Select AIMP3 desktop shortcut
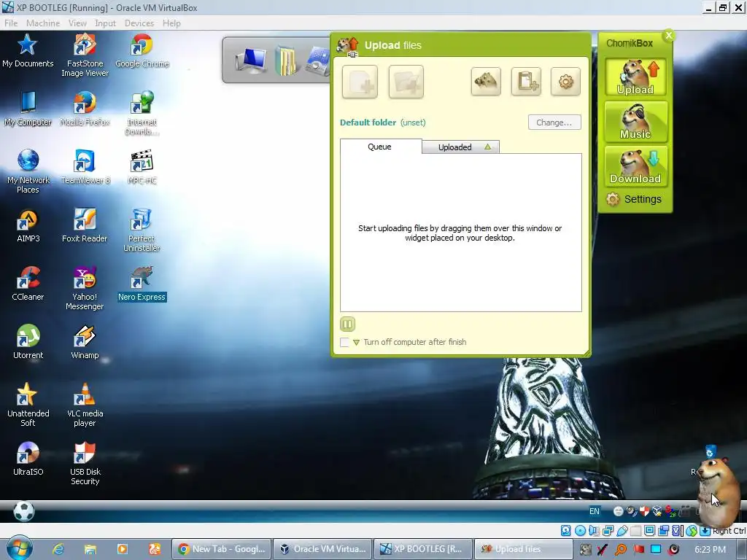The image size is (747, 560). tap(28, 226)
